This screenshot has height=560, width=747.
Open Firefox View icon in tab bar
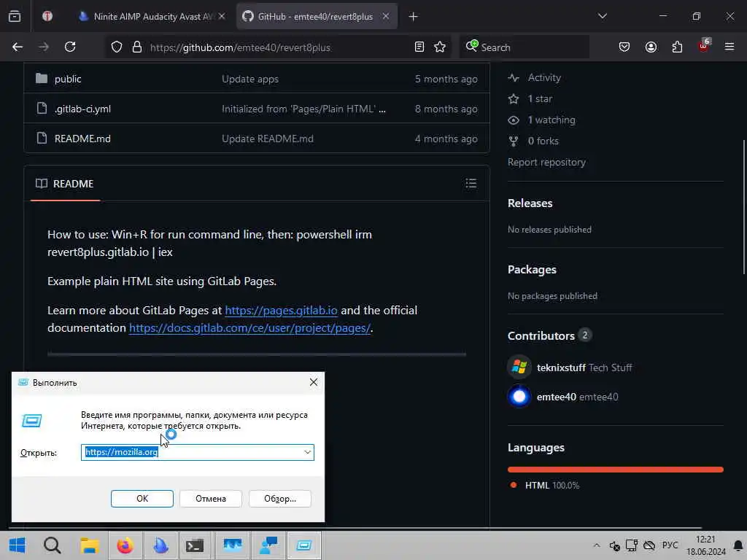point(15,16)
